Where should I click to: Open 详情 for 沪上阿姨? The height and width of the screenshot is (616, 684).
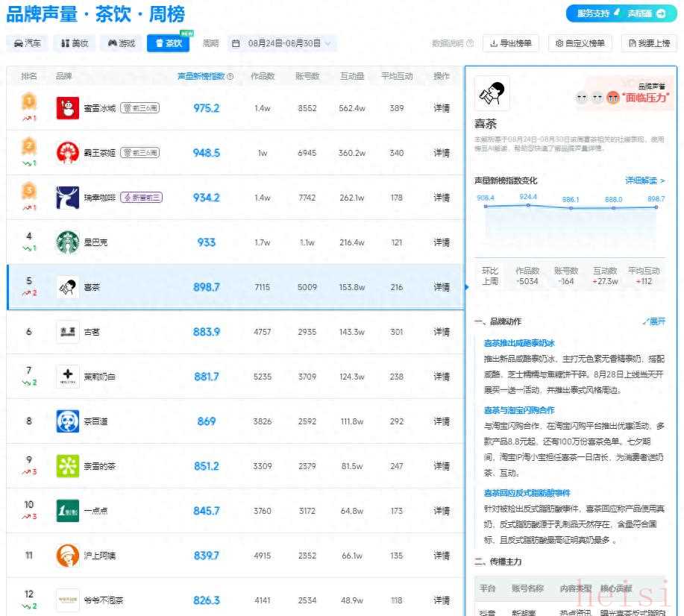442,556
